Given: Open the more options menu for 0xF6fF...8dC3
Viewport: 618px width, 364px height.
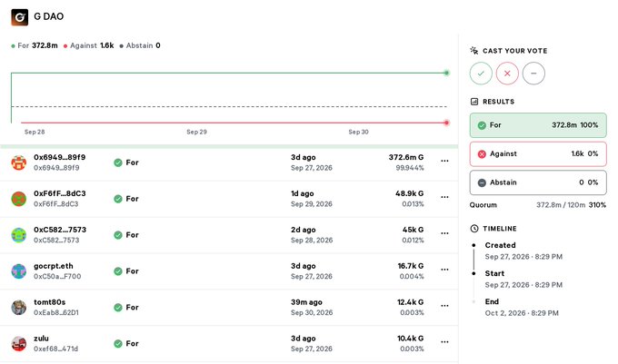Looking at the screenshot, I should coord(444,197).
